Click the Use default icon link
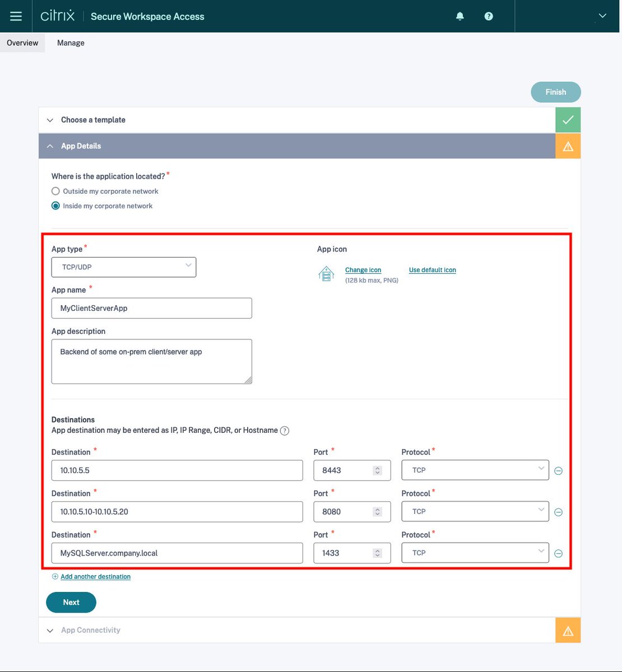 pos(433,270)
